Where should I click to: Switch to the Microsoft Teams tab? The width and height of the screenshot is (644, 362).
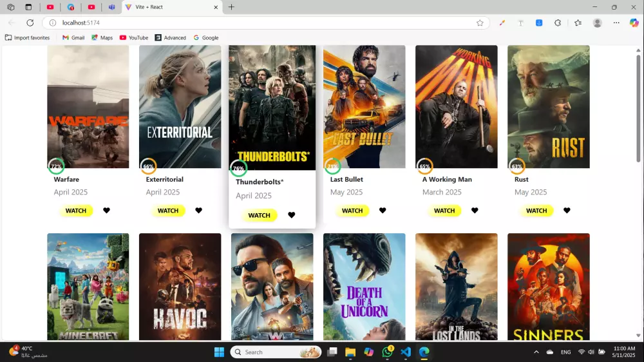click(x=111, y=7)
